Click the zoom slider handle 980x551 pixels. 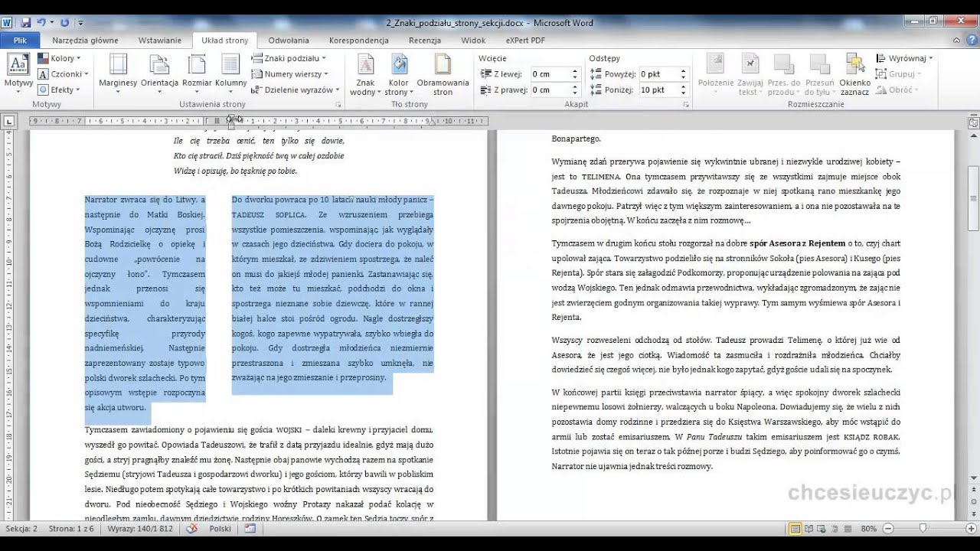point(923,529)
